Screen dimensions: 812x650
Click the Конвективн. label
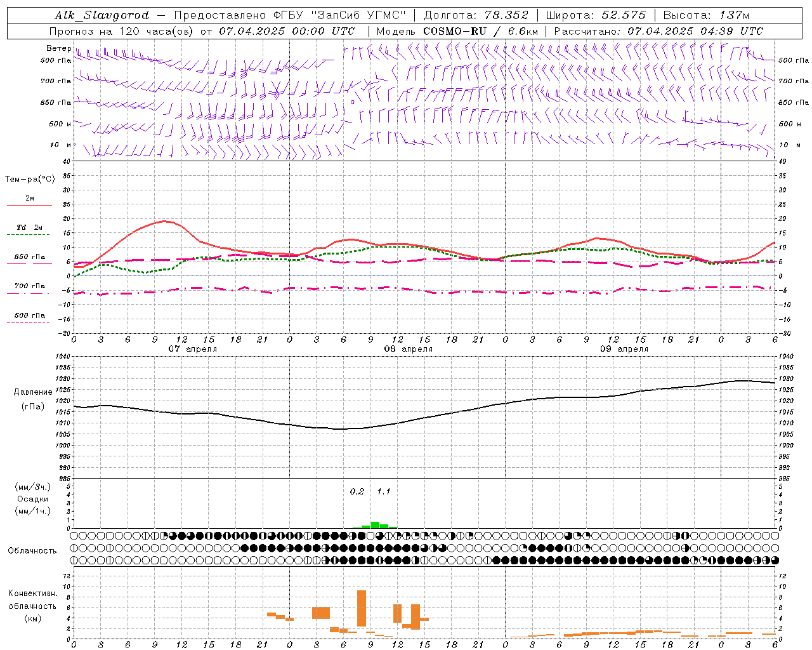click(x=32, y=594)
